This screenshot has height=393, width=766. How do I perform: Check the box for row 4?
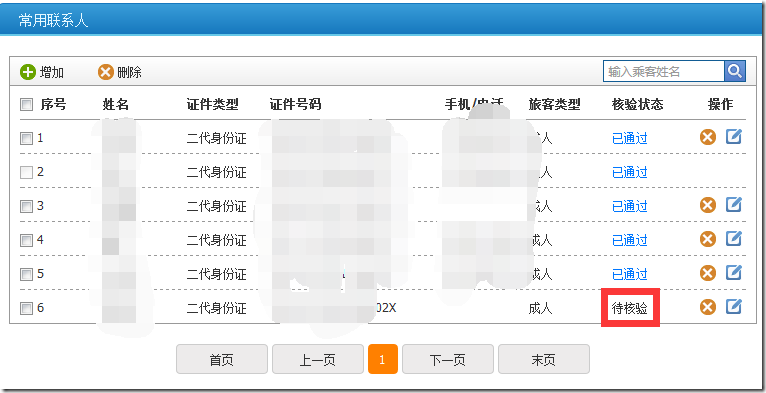point(26,240)
